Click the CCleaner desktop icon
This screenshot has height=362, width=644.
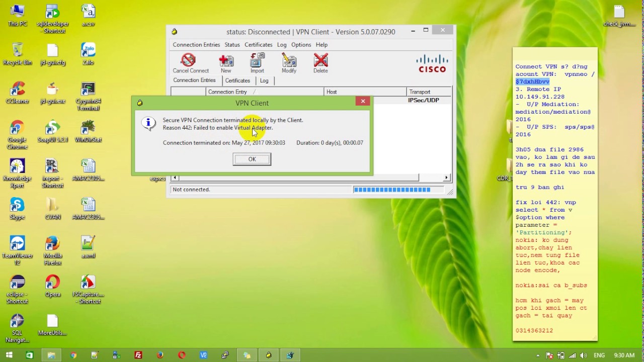tap(17, 93)
